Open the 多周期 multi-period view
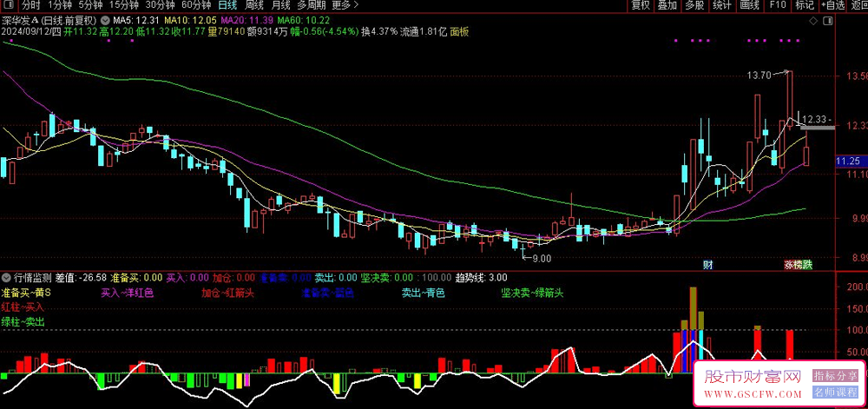 coord(311,5)
